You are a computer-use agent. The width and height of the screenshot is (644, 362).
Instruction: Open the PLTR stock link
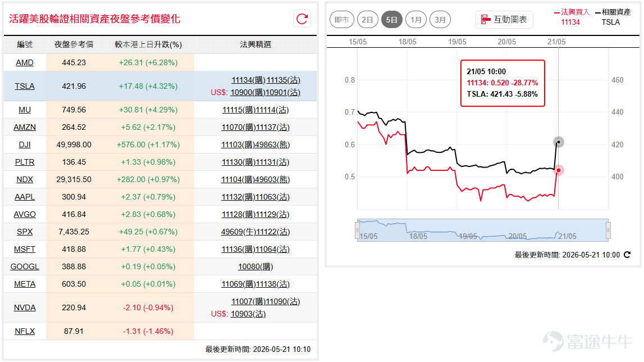[25, 162]
